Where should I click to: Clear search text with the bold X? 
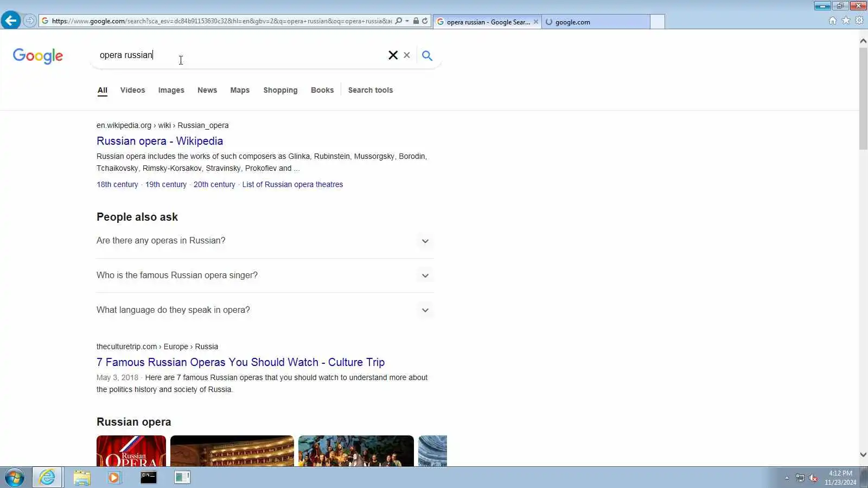pyautogui.click(x=393, y=55)
